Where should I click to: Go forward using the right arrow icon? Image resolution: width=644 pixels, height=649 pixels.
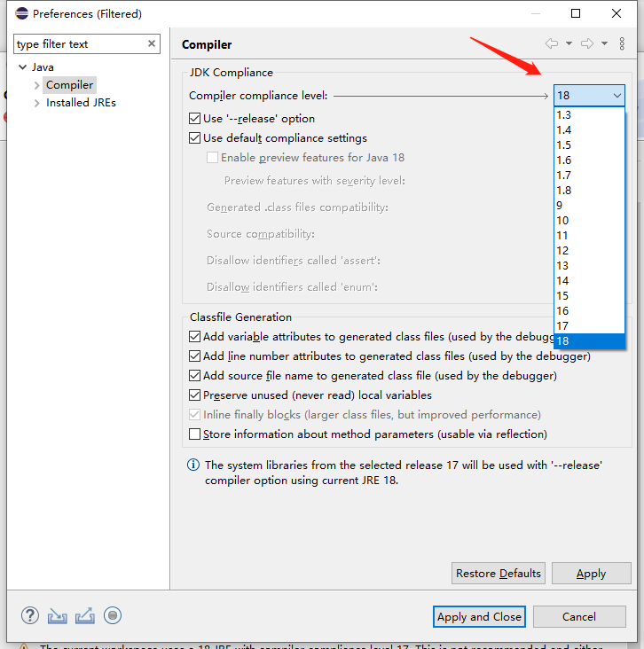point(586,43)
